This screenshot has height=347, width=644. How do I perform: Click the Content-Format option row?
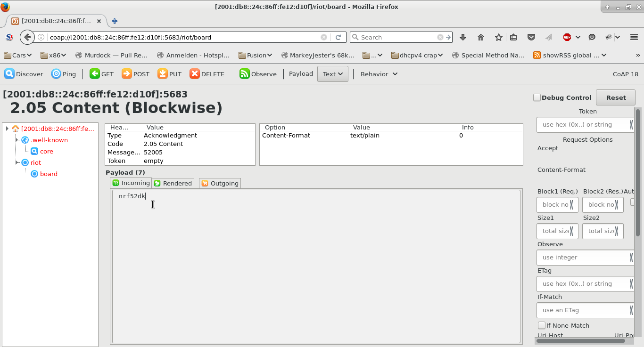point(391,135)
